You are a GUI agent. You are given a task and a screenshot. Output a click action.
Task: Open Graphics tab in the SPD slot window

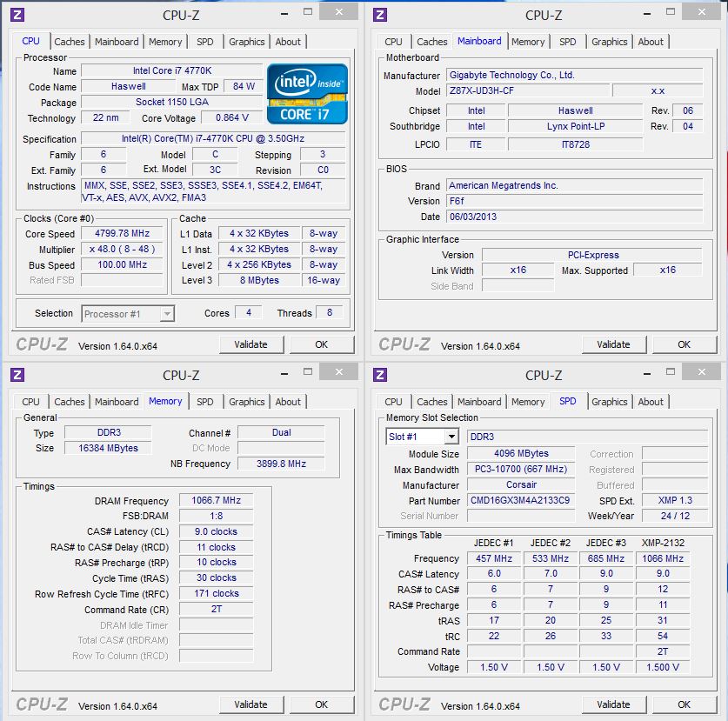tap(609, 402)
